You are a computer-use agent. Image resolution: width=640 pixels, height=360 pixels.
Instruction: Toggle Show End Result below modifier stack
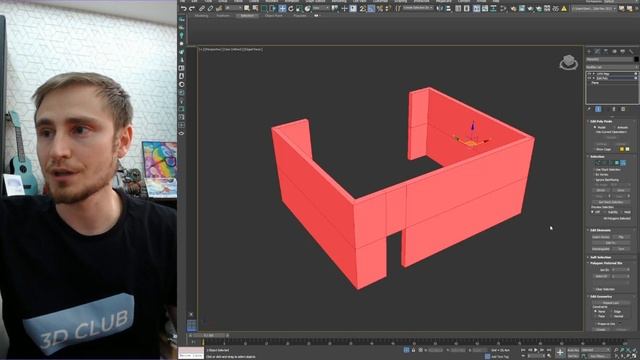[x=598, y=109]
